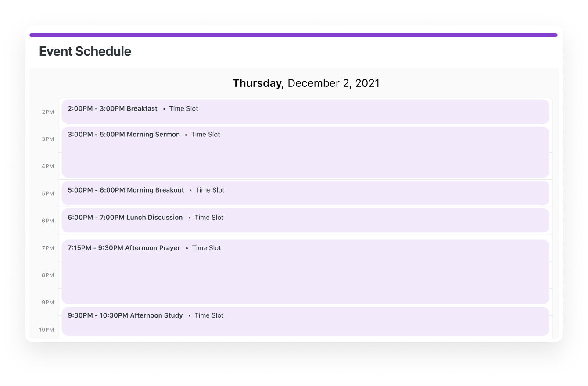The width and height of the screenshot is (588, 386).
Task: Click the 2PM hour label
Action: pos(48,112)
